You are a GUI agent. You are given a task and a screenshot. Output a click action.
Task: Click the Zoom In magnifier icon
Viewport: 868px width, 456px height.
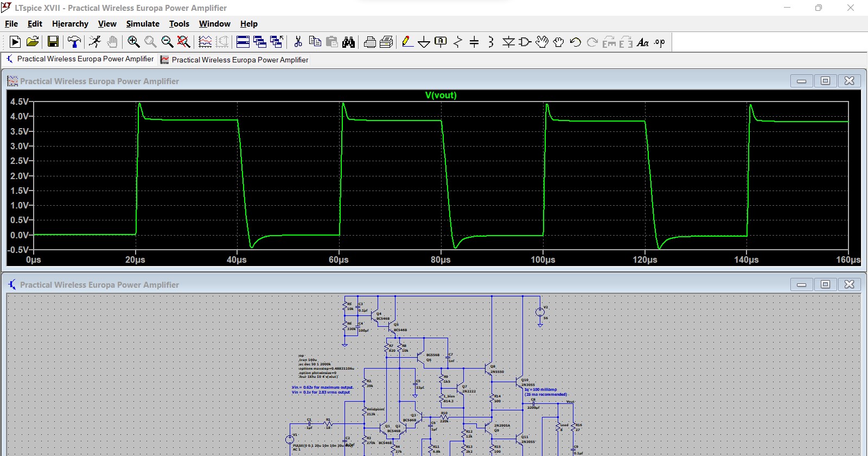[133, 42]
